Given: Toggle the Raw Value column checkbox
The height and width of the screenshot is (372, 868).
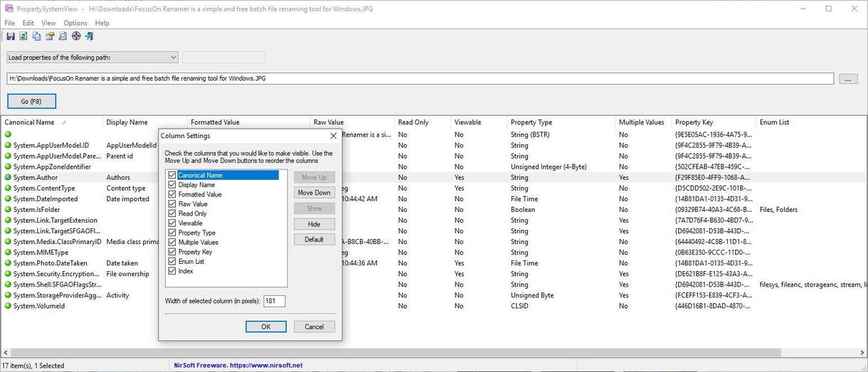Looking at the screenshot, I should tap(172, 203).
